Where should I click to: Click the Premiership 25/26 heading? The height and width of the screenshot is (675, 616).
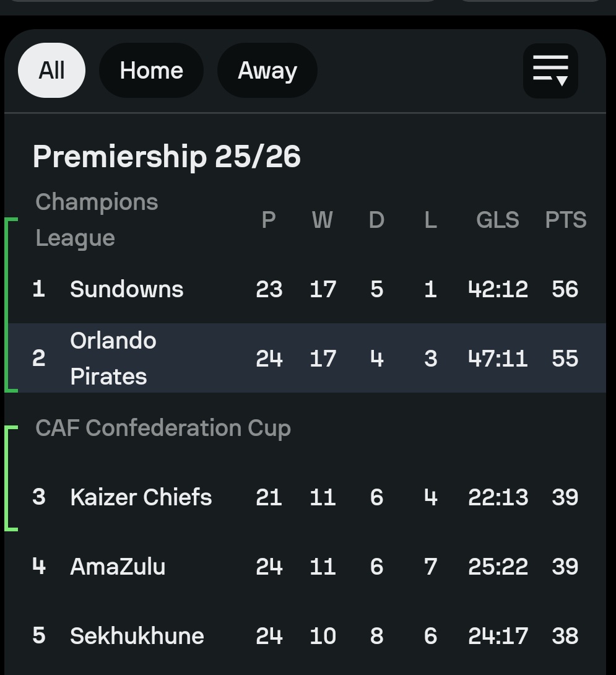click(x=167, y=157)
